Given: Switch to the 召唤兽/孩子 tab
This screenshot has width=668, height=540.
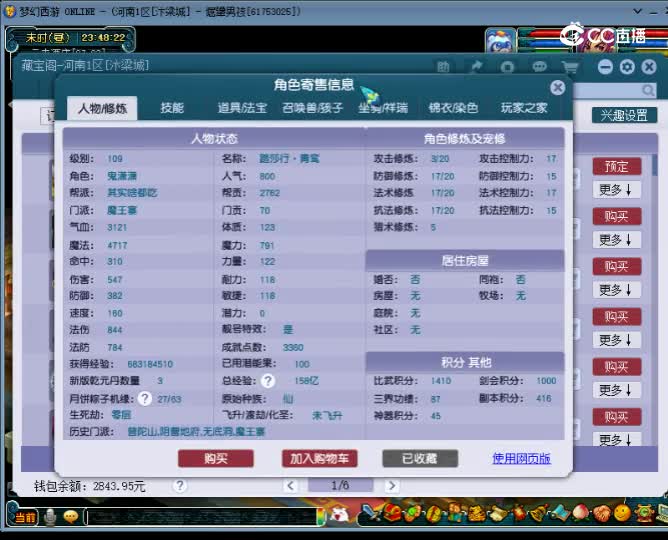Looking at the screenshot, I should point(312,108).
